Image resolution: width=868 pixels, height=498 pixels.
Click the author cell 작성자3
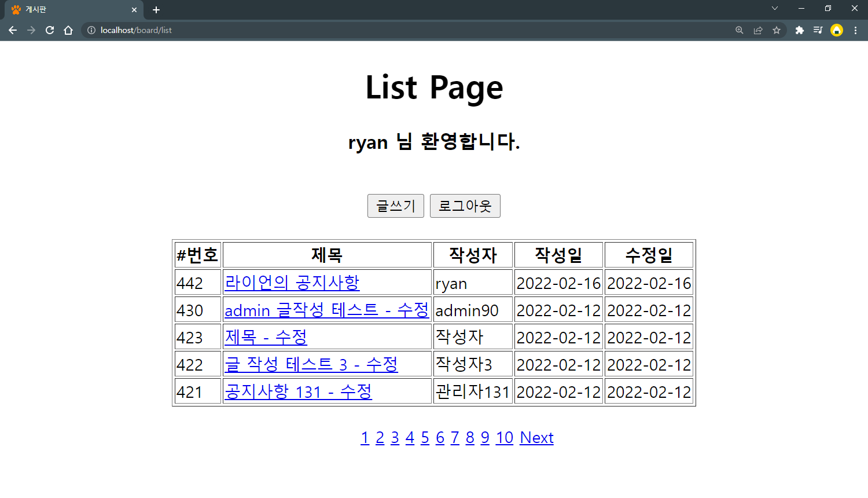(x=473, y=364)
